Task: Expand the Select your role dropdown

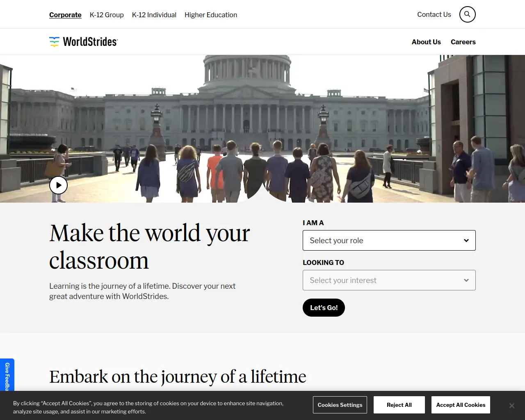Action: tap(389, 240)
